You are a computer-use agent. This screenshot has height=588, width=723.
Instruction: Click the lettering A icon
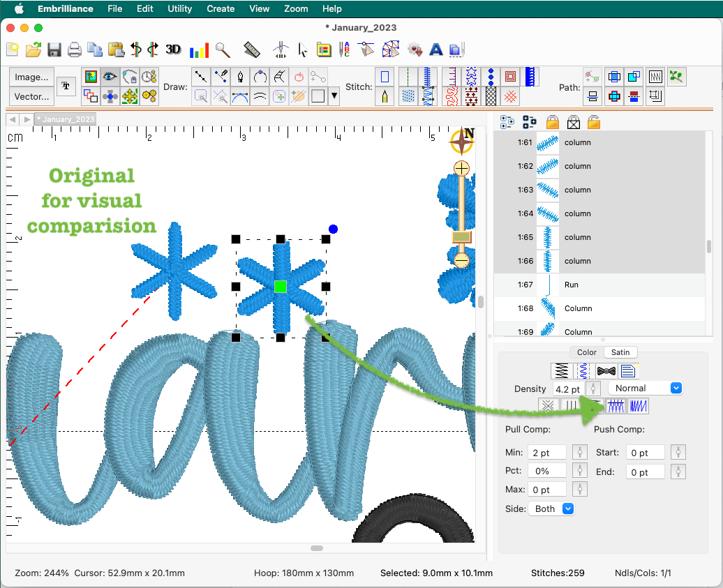coord(436,50)
